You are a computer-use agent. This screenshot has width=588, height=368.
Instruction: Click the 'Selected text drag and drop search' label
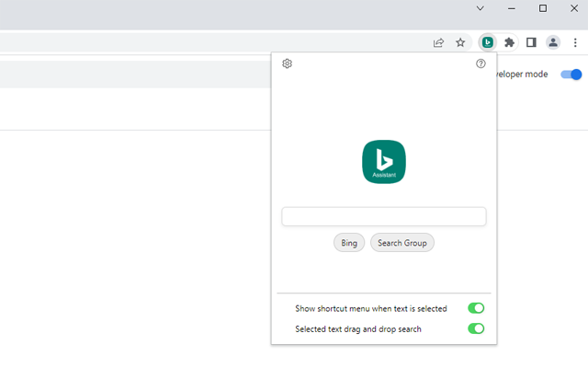click(x=358, y=329)
